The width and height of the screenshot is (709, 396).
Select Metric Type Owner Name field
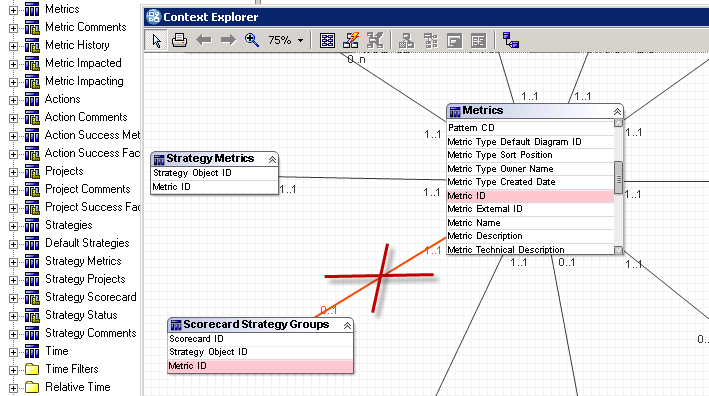pos(530,169)
